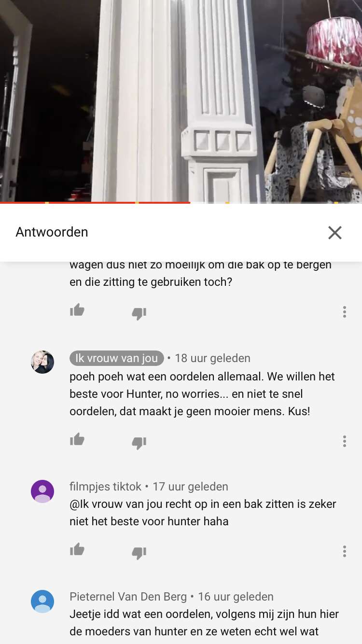This screenshot has width=362, height=644.
Task: Open Pieternel Van Den Berg's channel name
Action: 128,597
